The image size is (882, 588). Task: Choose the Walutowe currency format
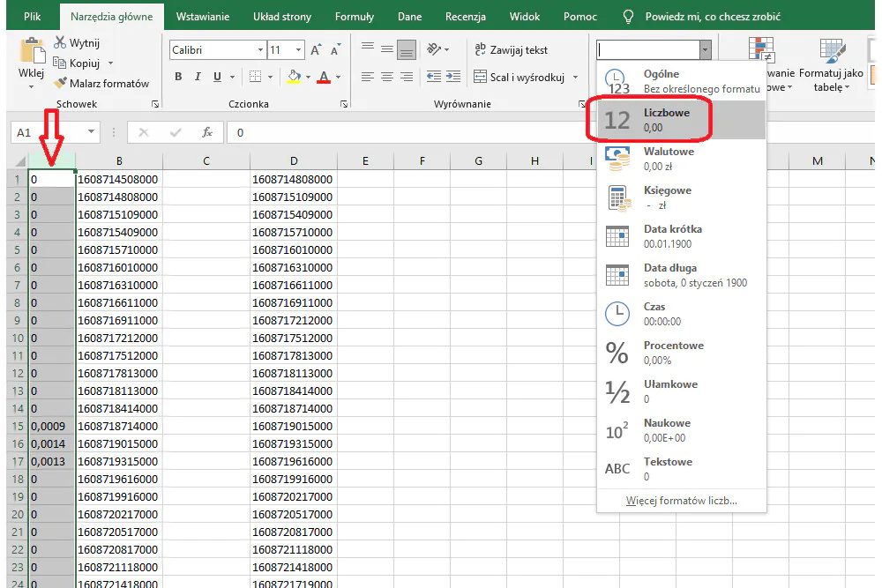(681, 159)
